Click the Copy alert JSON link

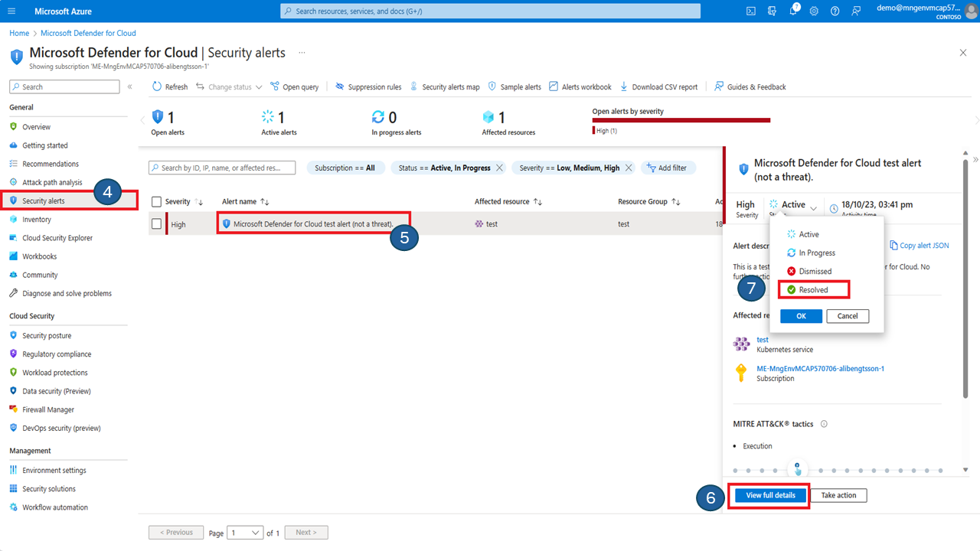(920, 246)
